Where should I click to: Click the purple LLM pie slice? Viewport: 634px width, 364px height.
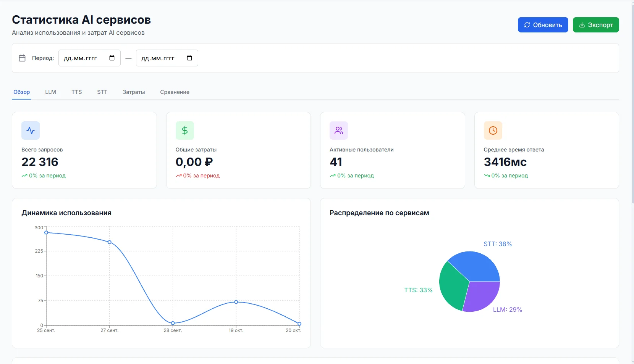click(x=481, y=298)
